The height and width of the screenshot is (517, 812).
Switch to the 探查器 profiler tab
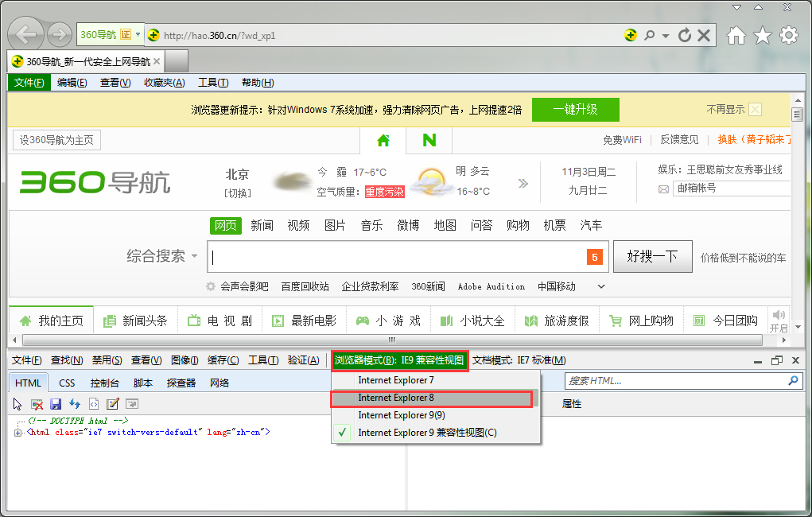[x=181, y=383]
